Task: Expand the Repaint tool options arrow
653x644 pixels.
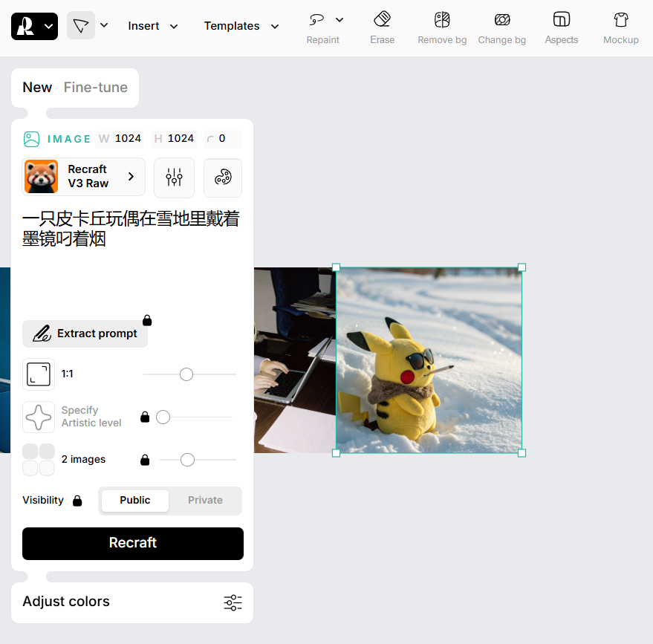Action: pyautogui.click(x=340, y=19)
